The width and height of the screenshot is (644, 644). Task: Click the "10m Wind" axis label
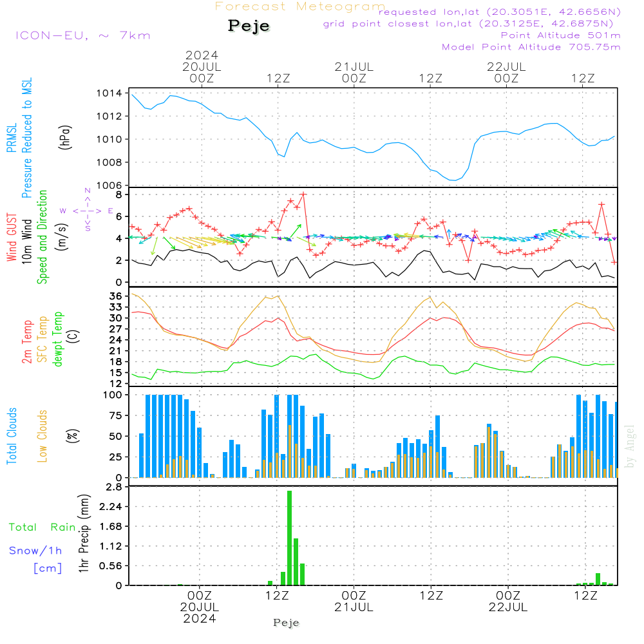tap(26, 241)
